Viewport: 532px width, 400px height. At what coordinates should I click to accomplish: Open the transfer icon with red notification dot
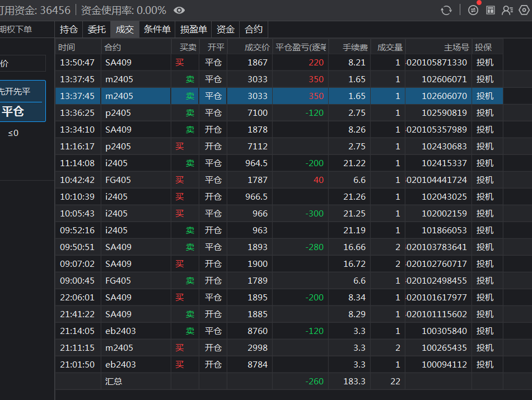click(x=473, y=10)
